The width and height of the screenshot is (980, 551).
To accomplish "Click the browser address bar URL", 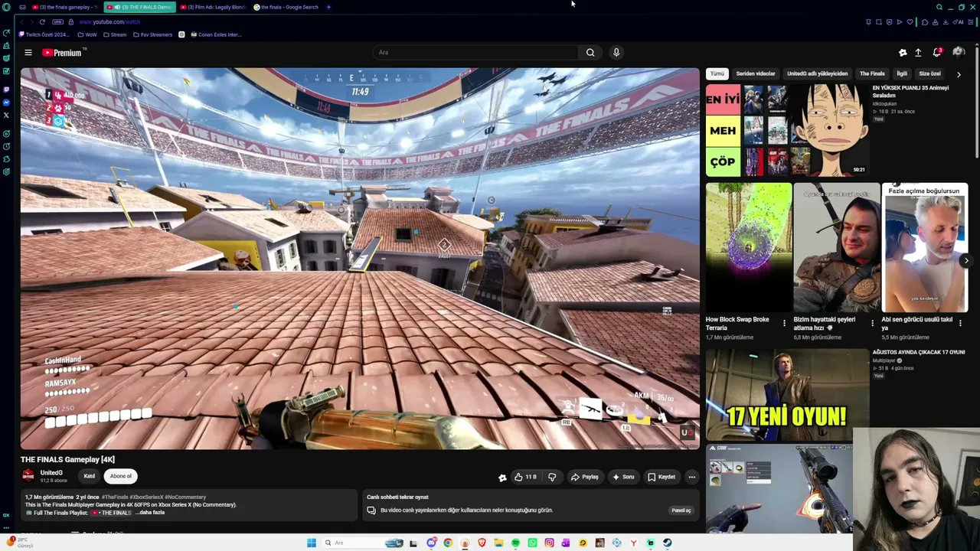I will click(x=109, y=22).
